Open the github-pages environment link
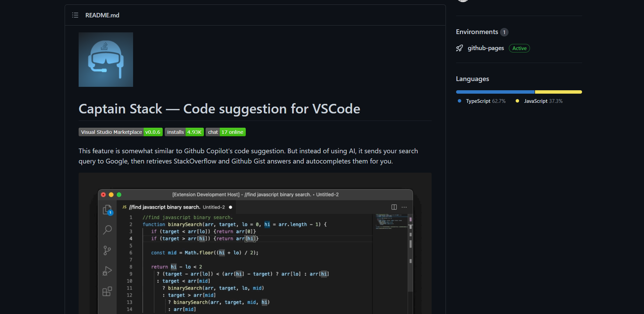 (x=486, y=48)
